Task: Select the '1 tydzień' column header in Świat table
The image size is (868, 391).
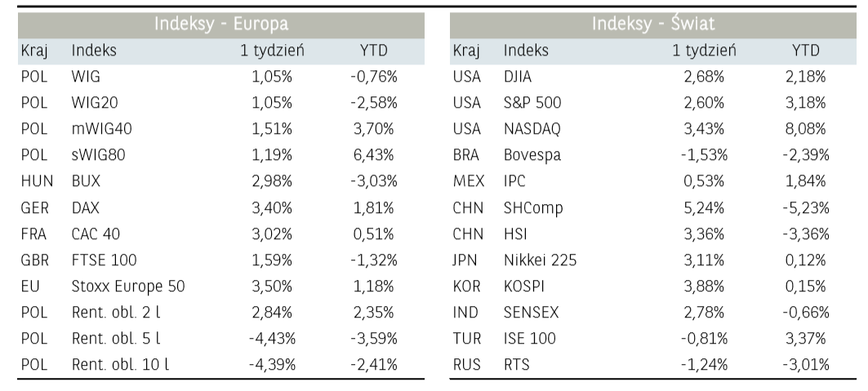Action: [705, 51]
